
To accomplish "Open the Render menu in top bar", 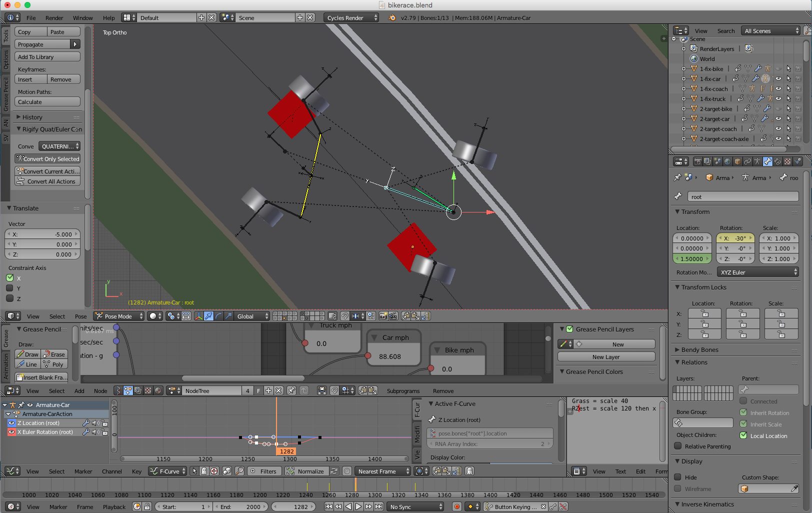I will [x=54, y=17].
